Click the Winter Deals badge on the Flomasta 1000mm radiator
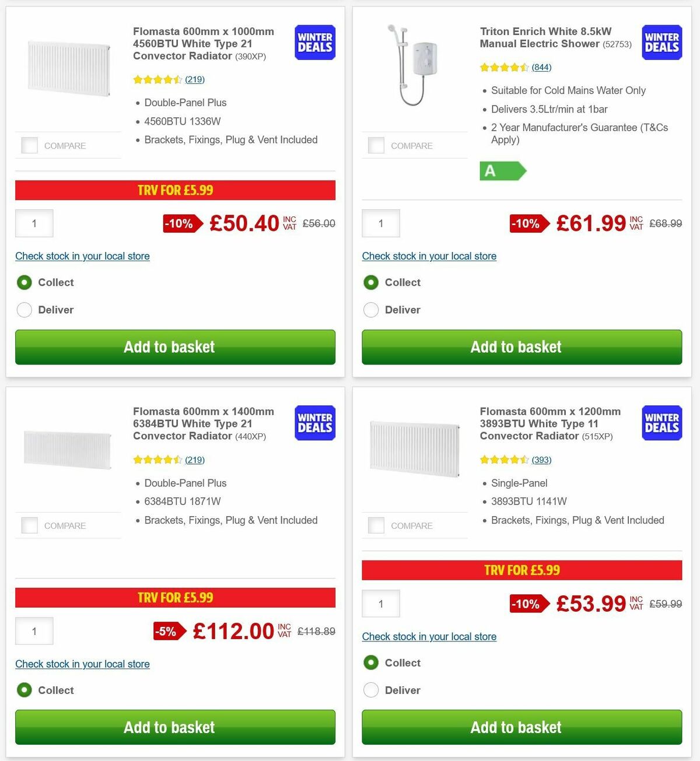The width and height of the screenshot is (700, 761). (x=314, y=42)
